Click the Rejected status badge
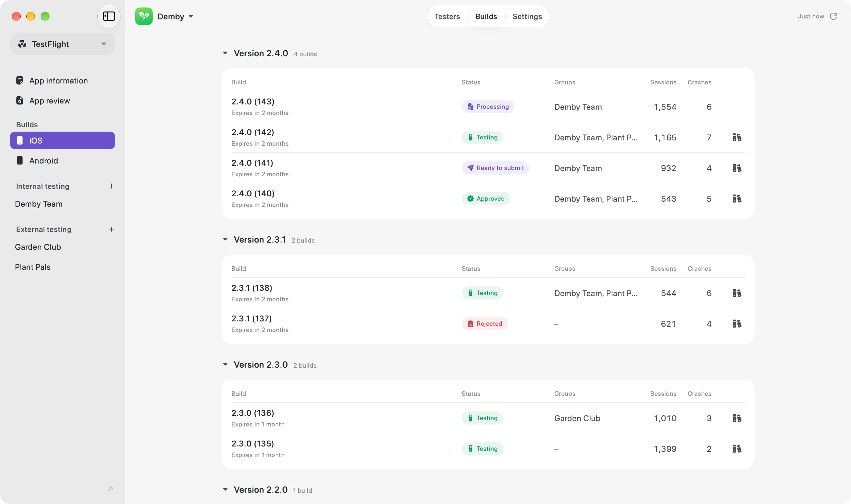 (x=484, y=323)
